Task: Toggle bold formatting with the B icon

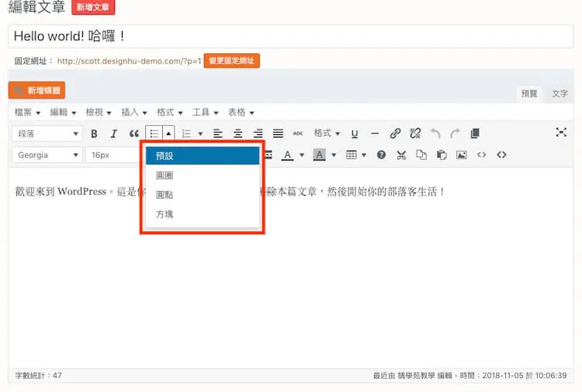Action: (94, 134)
